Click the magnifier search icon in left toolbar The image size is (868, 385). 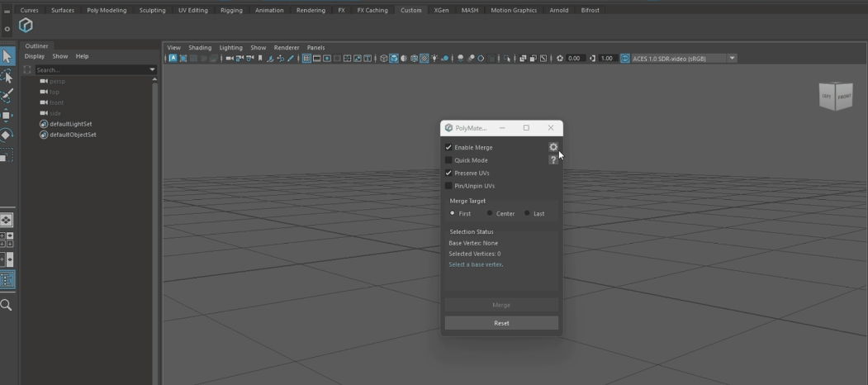coord(7,306)
